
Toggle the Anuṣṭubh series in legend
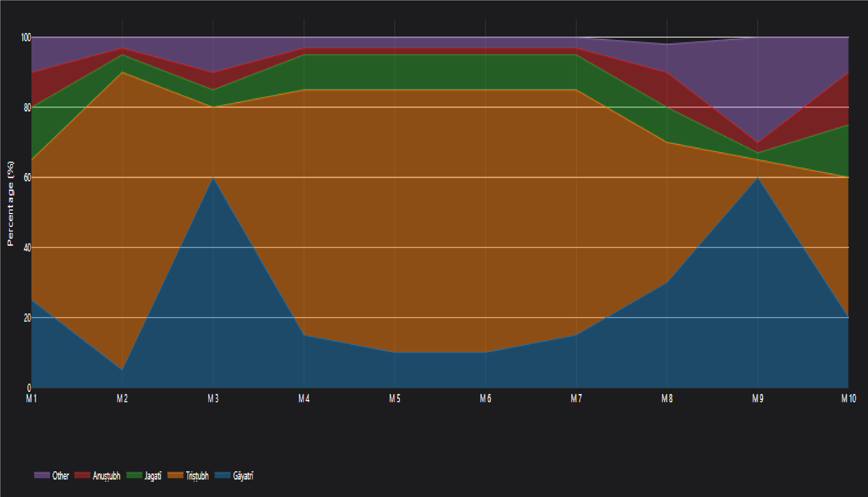tap(106, 475)
